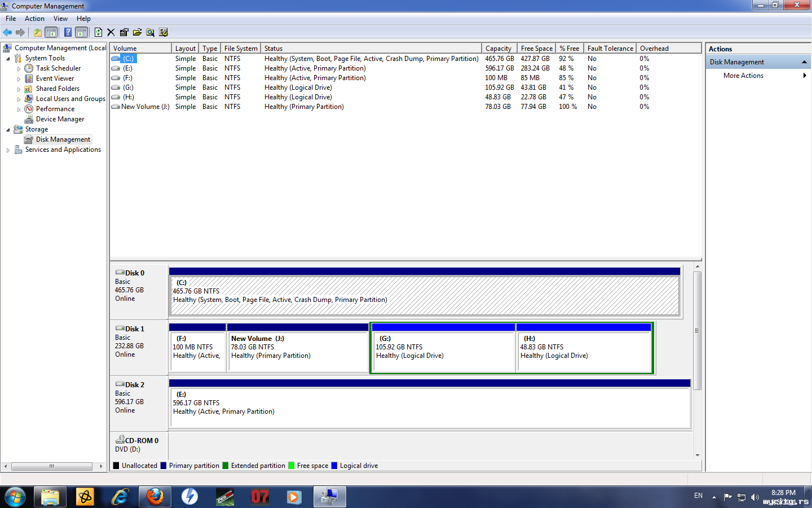The width and height of the screenshot is (812, 508).
Task: Open the File menu
Action: (11, 19)
